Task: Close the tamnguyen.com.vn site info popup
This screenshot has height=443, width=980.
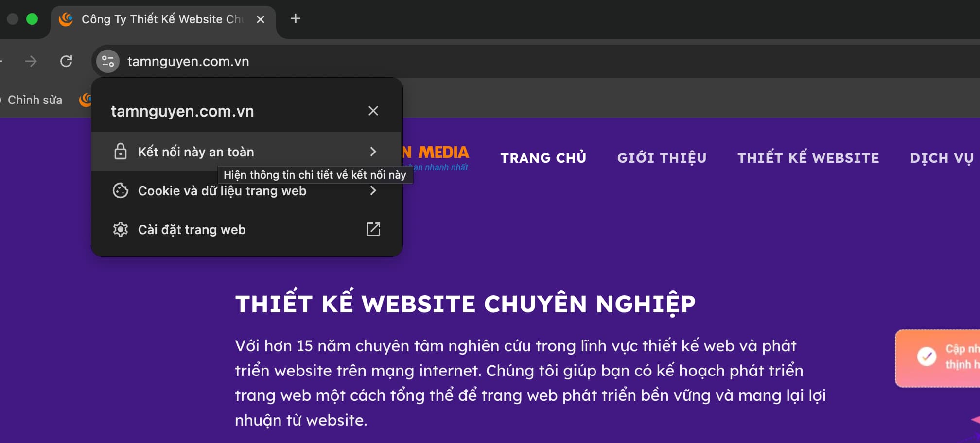Action: pos(373,111)
